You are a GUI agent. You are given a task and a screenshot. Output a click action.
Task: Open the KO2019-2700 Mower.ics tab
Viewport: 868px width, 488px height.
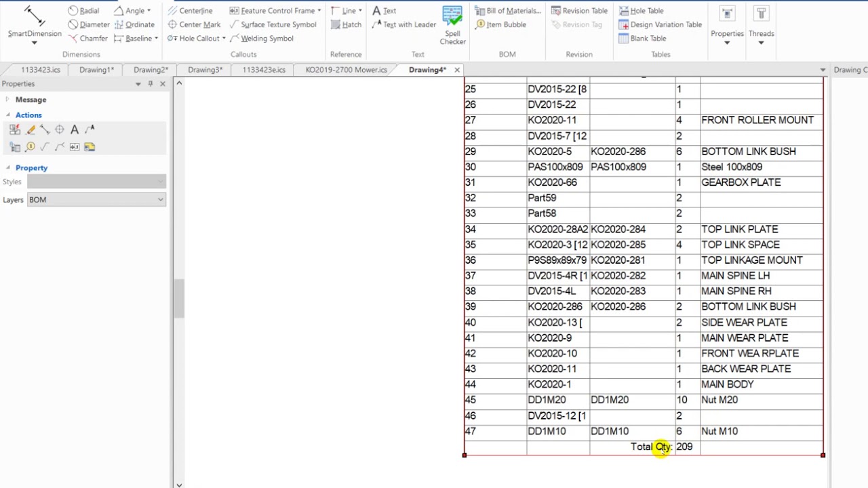click(346, 70)
